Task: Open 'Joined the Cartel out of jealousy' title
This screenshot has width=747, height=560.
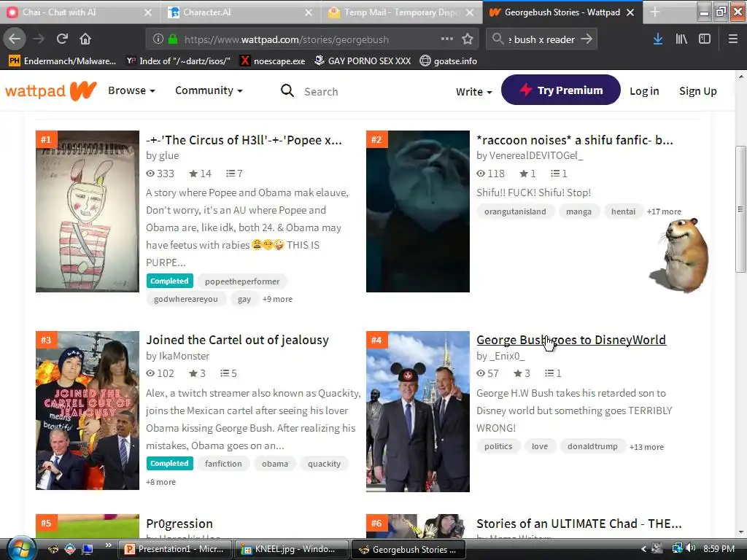Action: [237, 340]
